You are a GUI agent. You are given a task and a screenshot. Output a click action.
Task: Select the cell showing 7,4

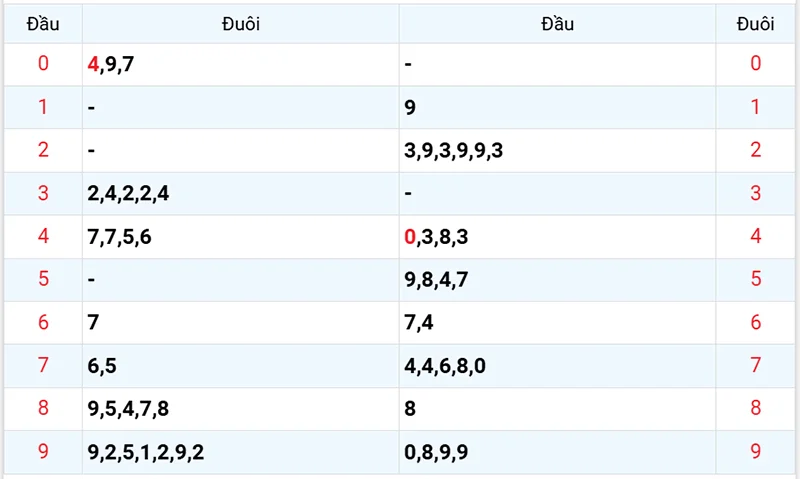pyautogui.click(x=557, y=322)
